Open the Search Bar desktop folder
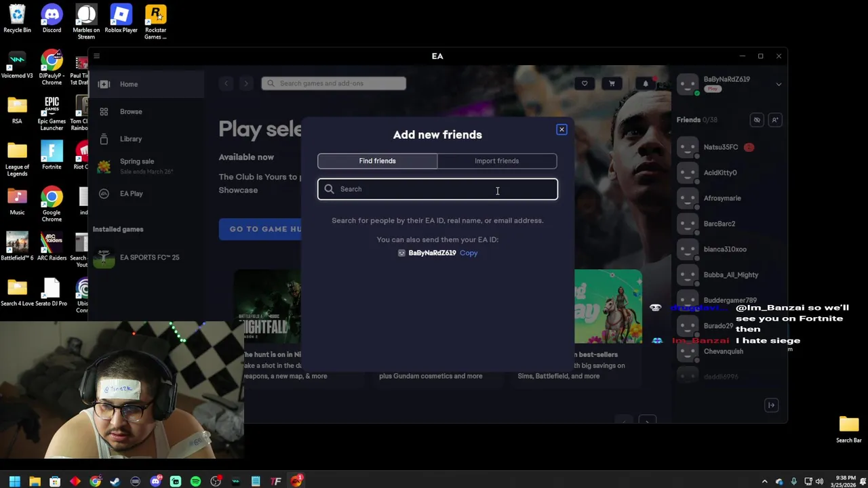Image resolution: width=868 pixels, height=488 pixels. 848,429
